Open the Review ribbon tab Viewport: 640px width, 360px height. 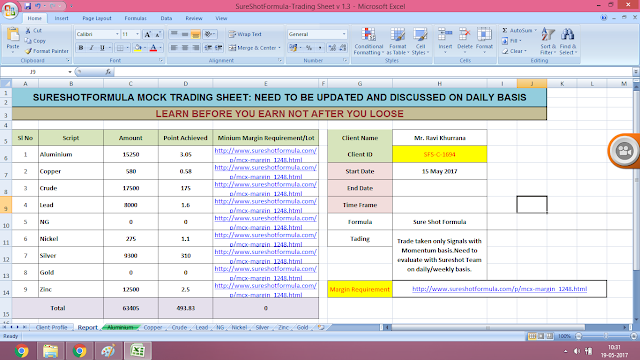193,18
